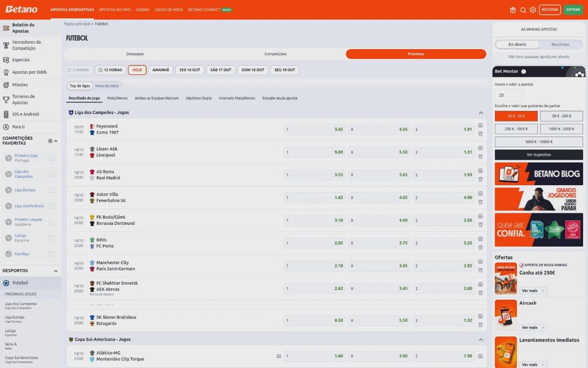Filter matches by Amanhã
Image resolution: width=588 pixels, height=368 pixels.
[161, 70]
